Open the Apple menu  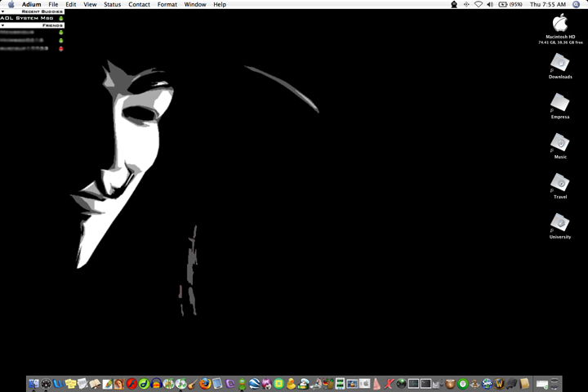(x=11, y=5)
